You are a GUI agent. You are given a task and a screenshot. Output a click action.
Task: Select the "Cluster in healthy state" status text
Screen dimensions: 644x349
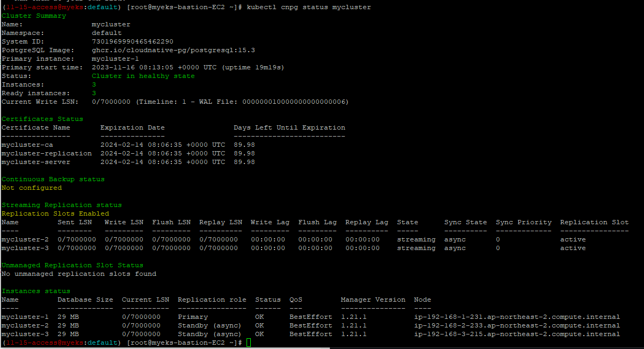click(145, 76)
